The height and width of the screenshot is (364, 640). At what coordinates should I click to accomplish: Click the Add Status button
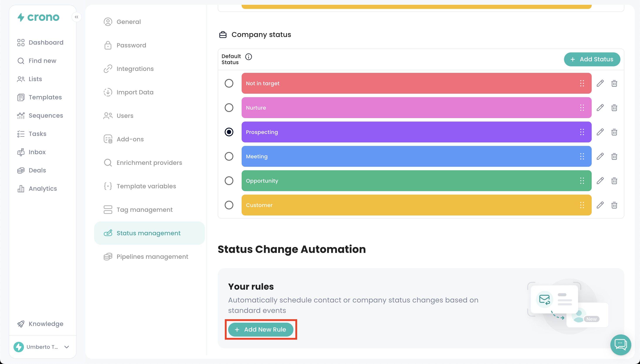[x=592, y=59]
